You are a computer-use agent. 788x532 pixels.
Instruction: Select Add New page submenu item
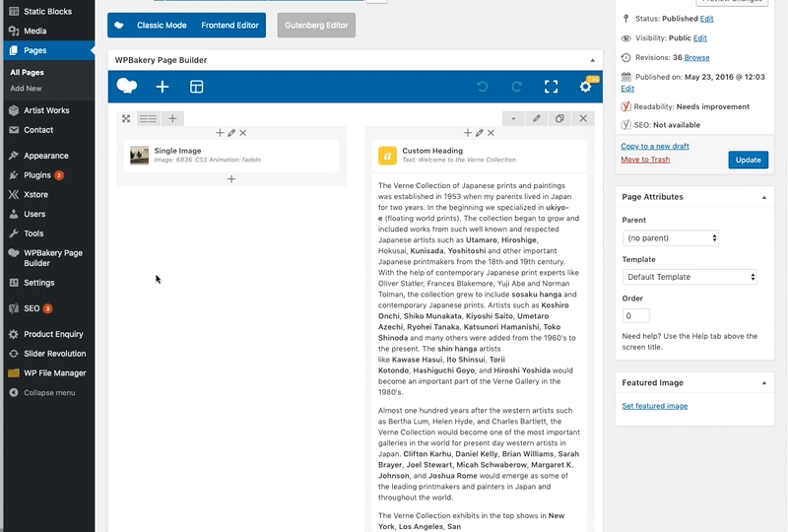pos(27,89)
